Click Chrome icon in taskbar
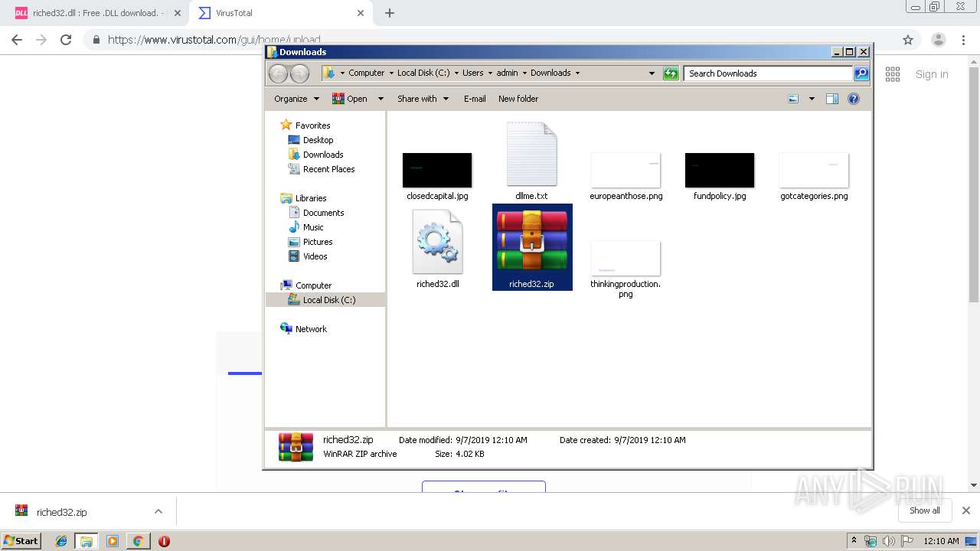The image size is (980, 551). coord(138,541)
